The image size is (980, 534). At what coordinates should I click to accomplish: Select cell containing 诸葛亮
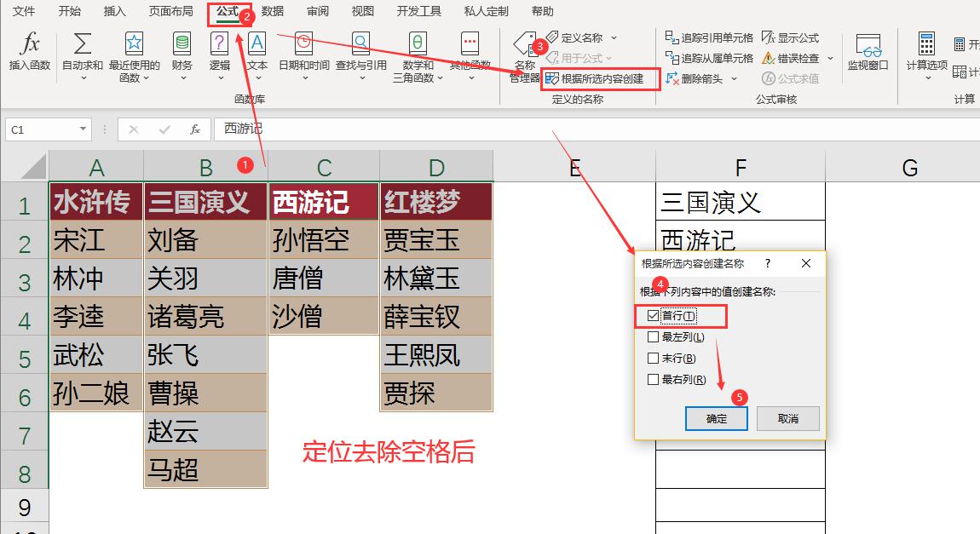tap(205, 316)
